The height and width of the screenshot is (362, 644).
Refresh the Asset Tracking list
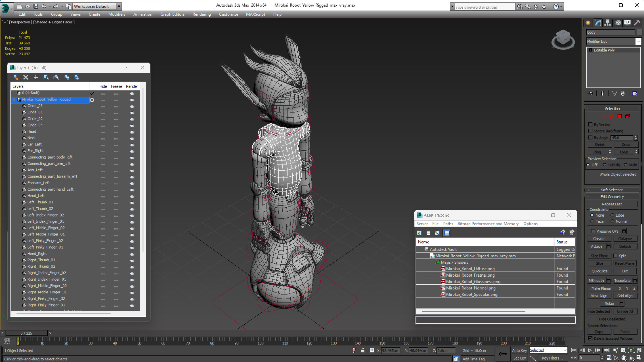(419, 233)
